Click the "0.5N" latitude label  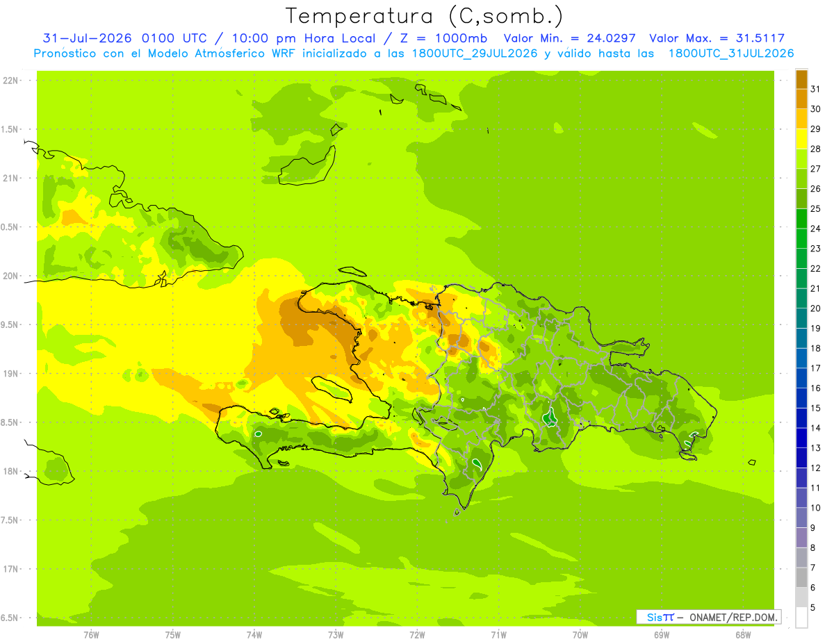[x=10, y=227]
